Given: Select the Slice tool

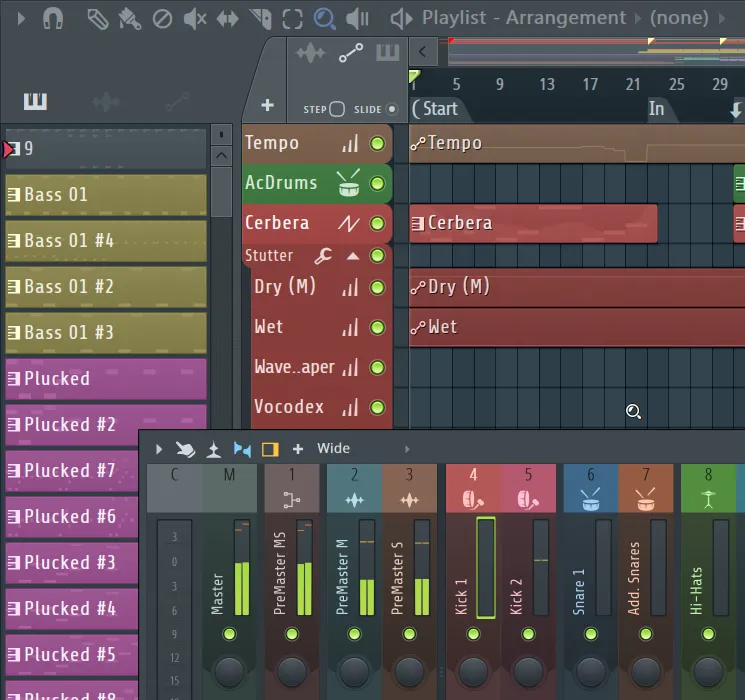Looking at the screenshot, I should (260, 19).
